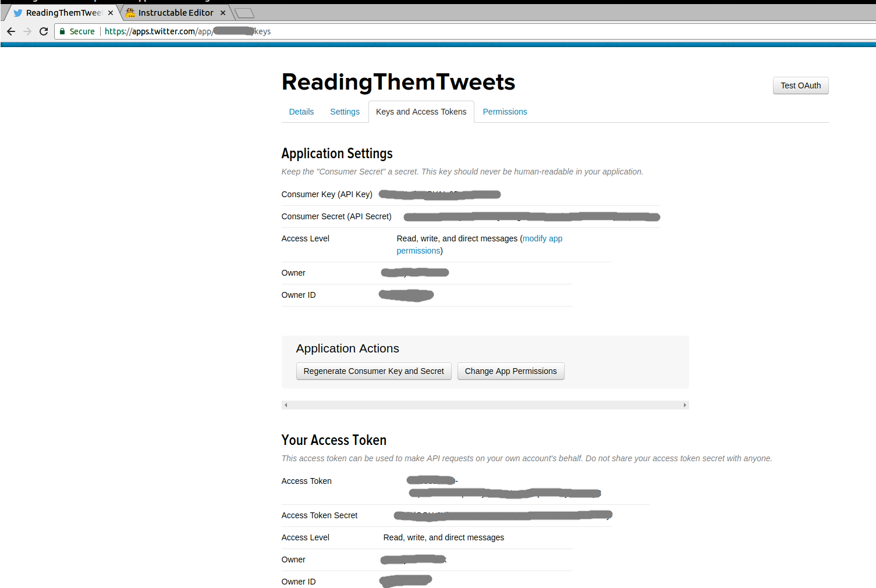Click Regenerate Consumer Key and Secret
Screen dimensions: 876x588
pos(374,371)
